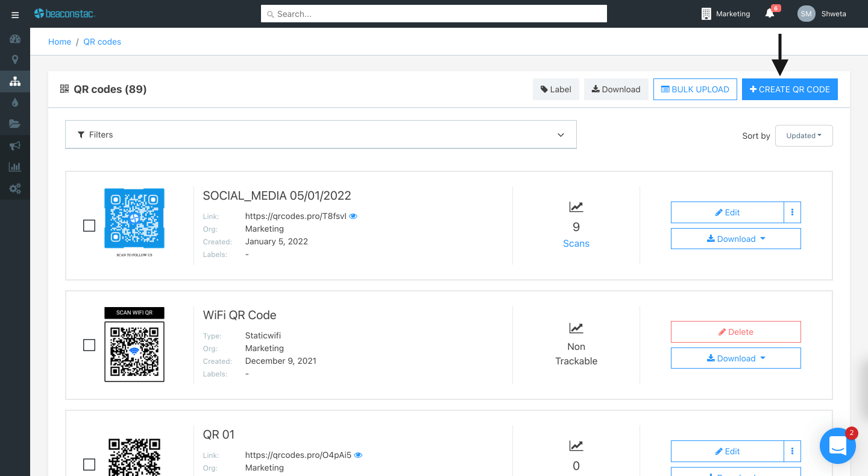The image size is (868, 476).
Task: Preview the qrcodes.pro/T8fsvl link eye icon
Action: pos(353,216)
